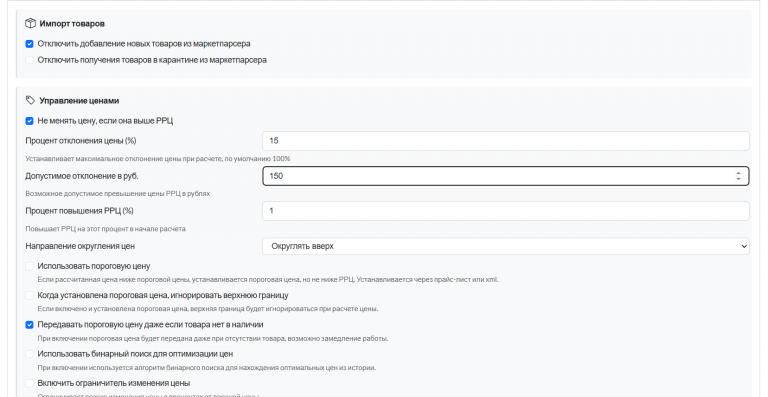The width and height of the screenshot is (768, 397).
Task: Click the box icon beside Импорт товаров
Action: [x=30, y=23]
